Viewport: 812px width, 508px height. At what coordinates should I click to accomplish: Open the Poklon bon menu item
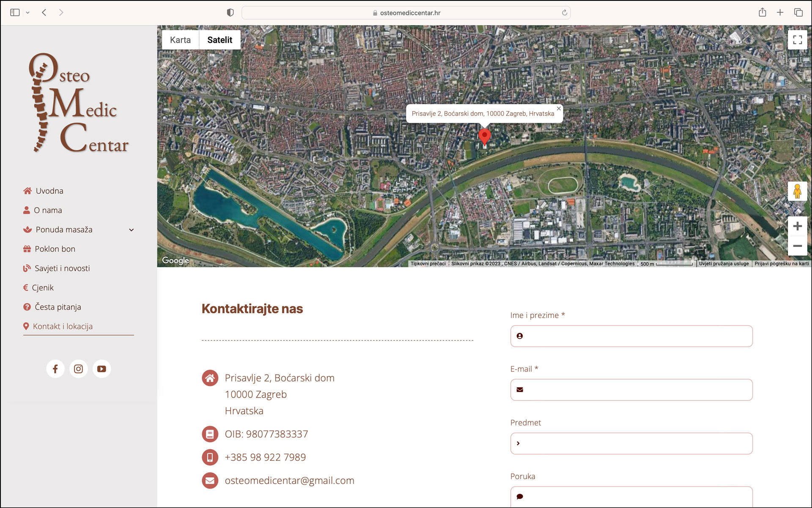pos(55,249)
